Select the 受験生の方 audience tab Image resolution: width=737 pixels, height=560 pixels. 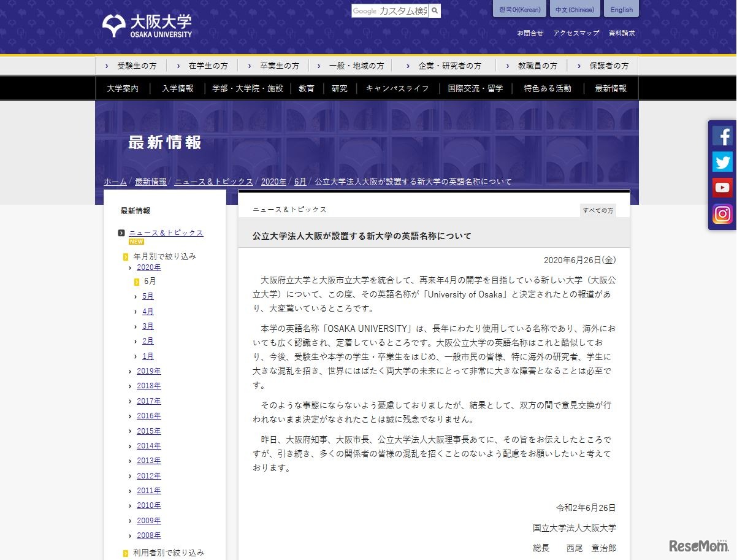click(x=136, y=66)
